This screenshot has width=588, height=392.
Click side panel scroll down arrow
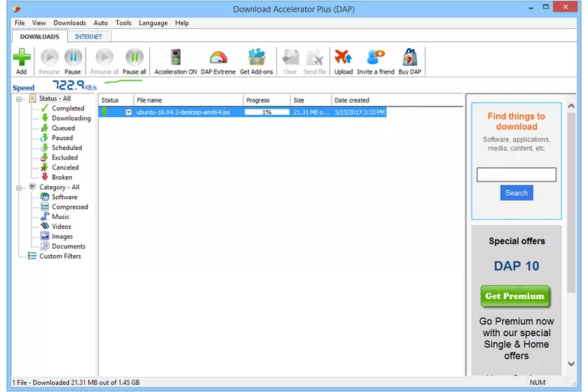point(571,364)
